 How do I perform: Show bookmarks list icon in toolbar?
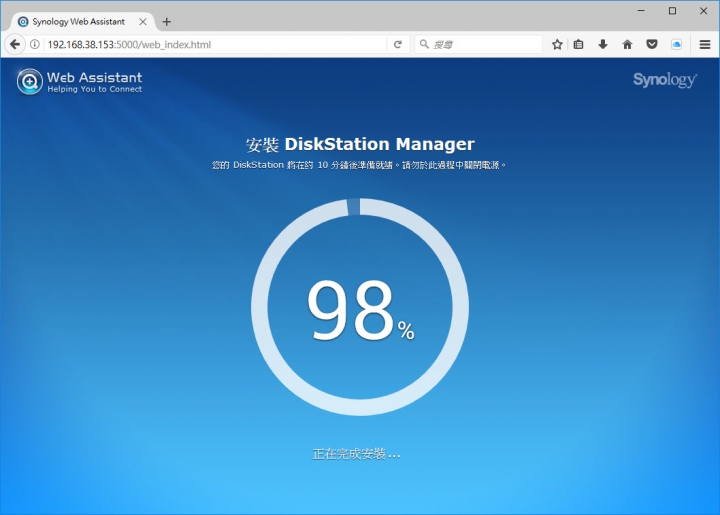pyautogui.click(x=579, y=45)
